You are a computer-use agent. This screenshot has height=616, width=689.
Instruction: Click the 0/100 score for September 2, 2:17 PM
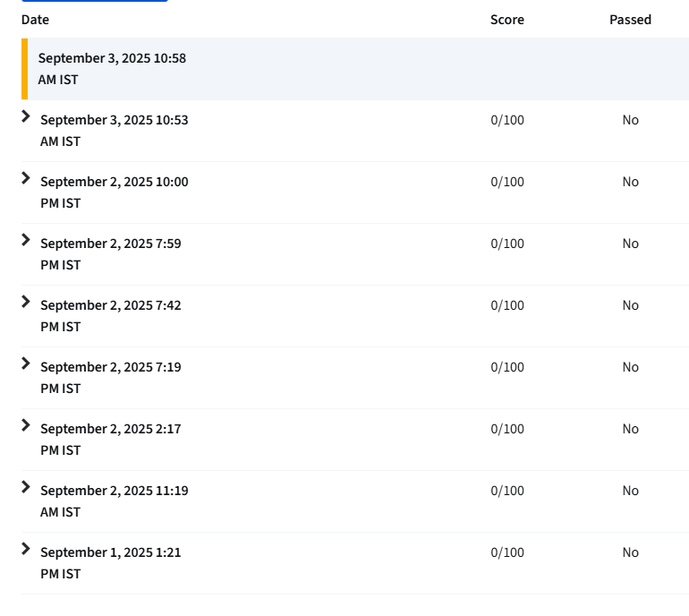click(507, 429)
